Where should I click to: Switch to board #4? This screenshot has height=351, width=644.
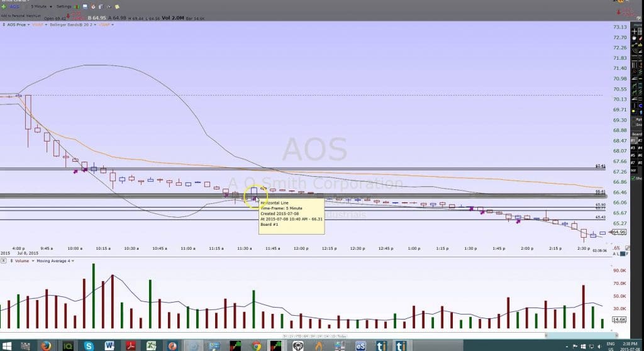(x=640, y=148)
